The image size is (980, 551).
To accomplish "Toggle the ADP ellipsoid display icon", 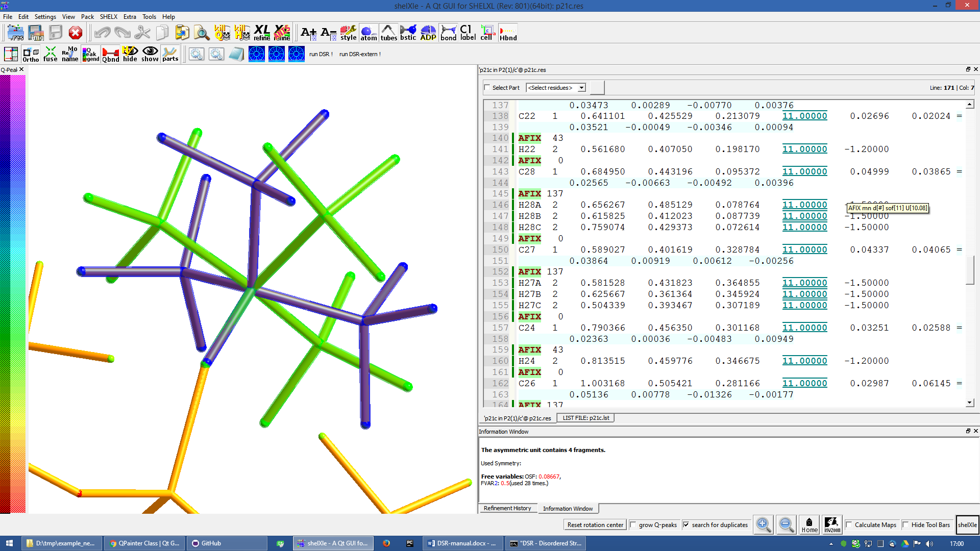I will tap(428, 33).
